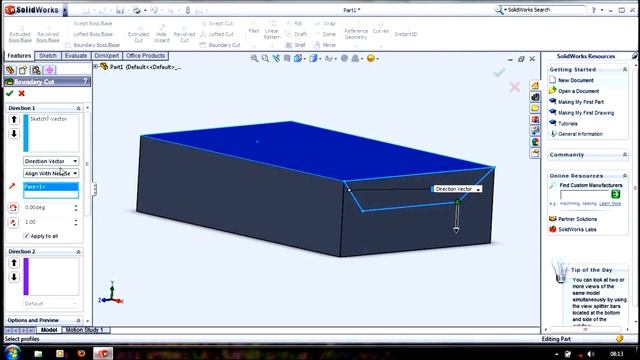This screenshot has width=640, height=360.
Task: Collapse the Online Resources group
Action: coord(624,176)
